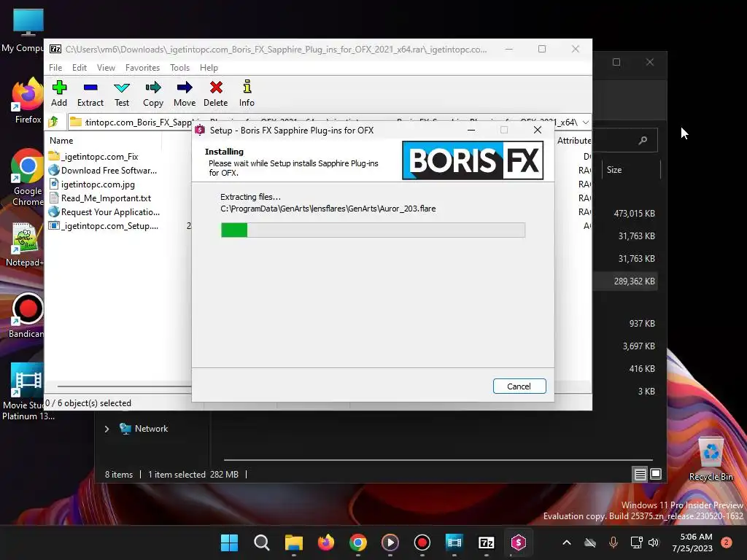The image size is (747, 560).
Task: Switch to 7-Zip taskbar icon
Action: (x=487, y=542)
